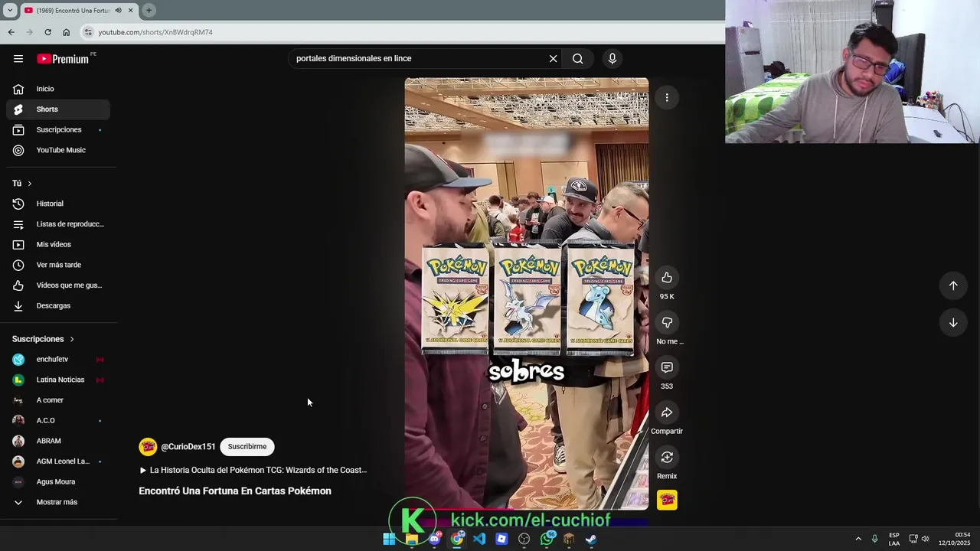
Task: Remix this Short
Action: [667, 458]
